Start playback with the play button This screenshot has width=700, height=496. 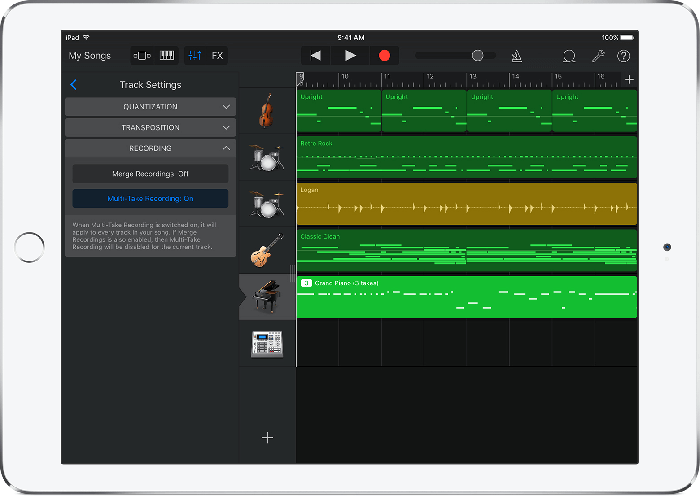pyautogui.click(x=350, y=56)
